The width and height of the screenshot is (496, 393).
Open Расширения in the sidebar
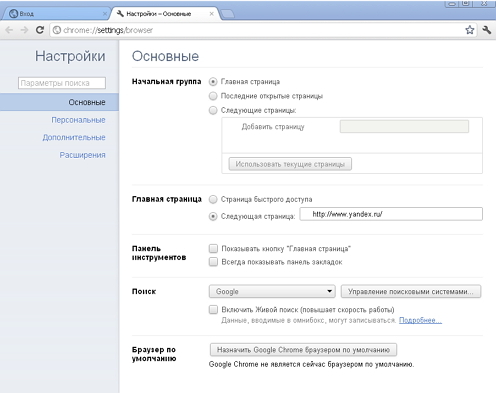pos(82,155)
